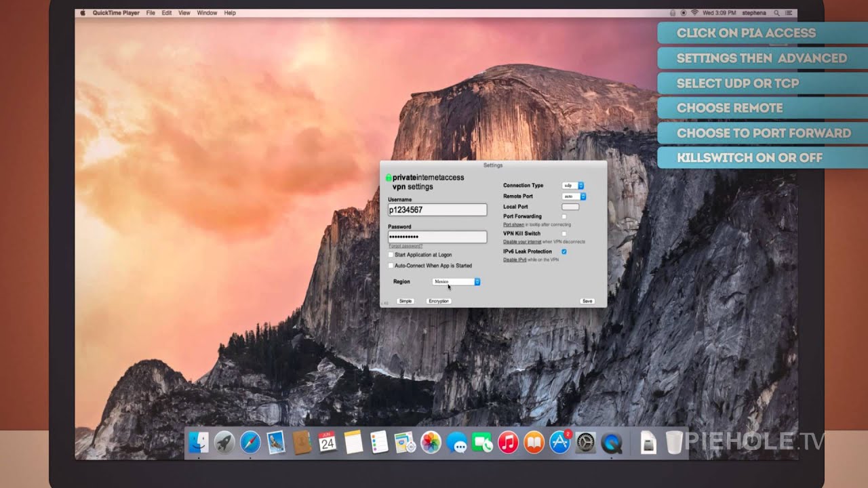The height and width of the screenshot is (488, 868).
Task: Open Reminders from the dock
Action: (379, 443)
